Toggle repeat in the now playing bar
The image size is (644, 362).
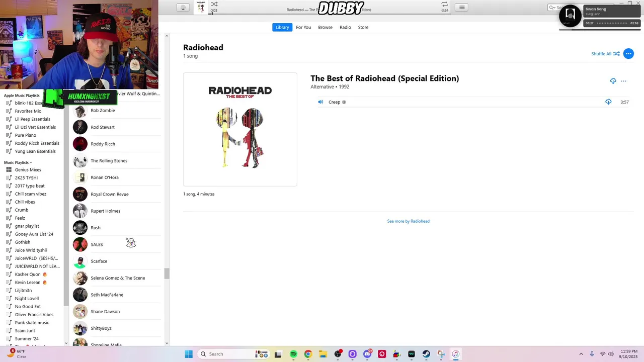coord(444,4)
